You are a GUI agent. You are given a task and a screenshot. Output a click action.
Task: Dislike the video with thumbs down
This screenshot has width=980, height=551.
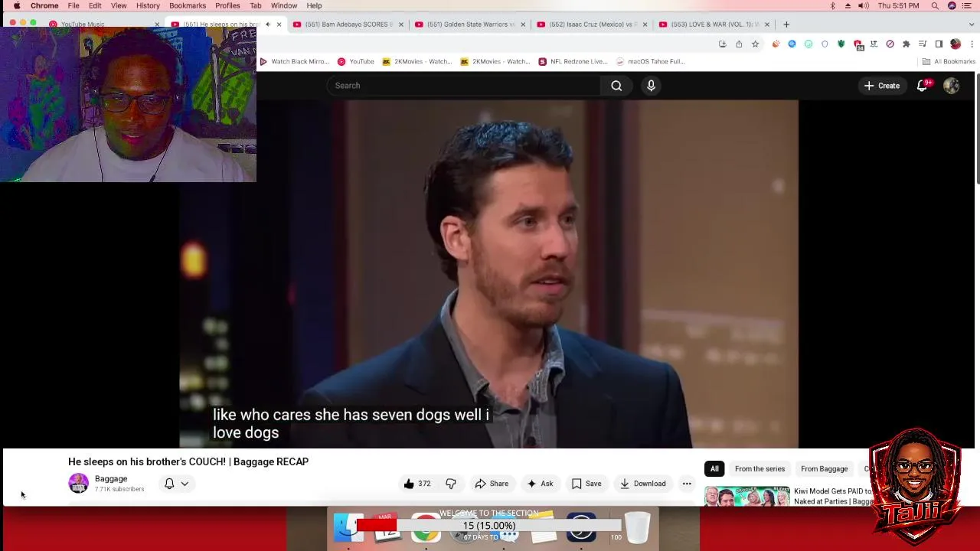pyautogui.click(x=451, y=484)
